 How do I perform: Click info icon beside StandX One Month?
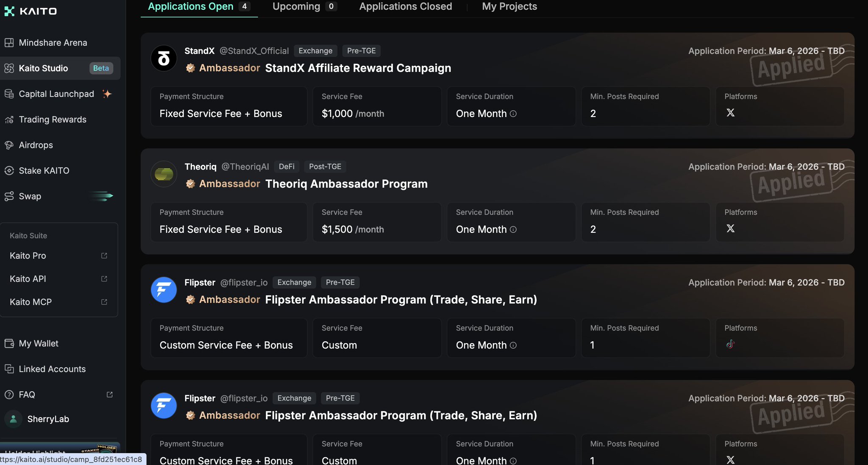tap(513, 114)
